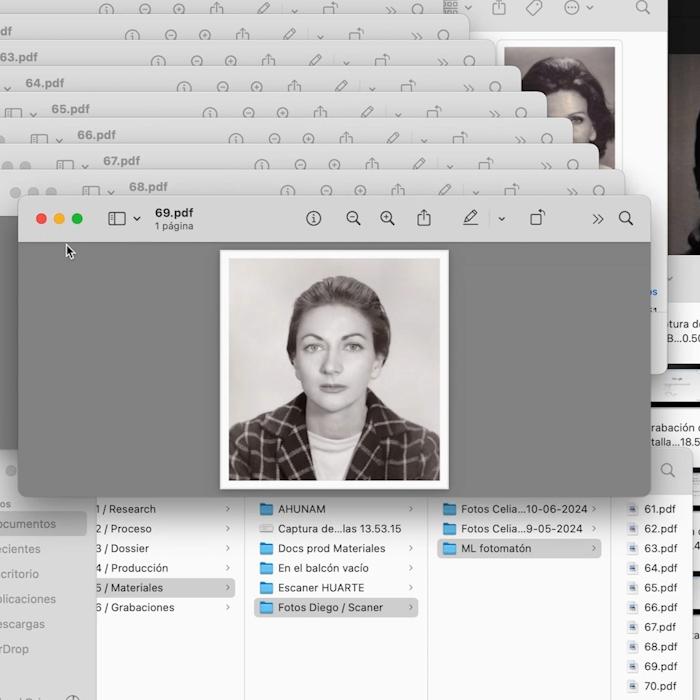Open search in the 69.pdf window
This screenshot has height=700, width=700.
point(626,218)
